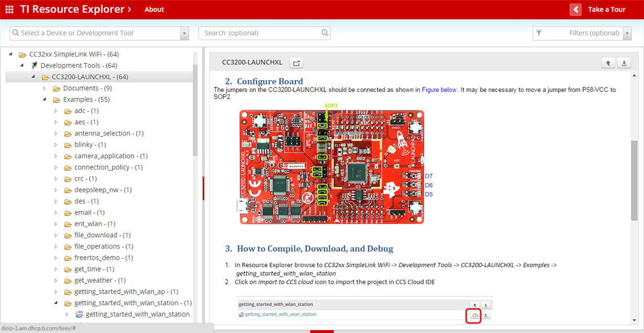
Task: Click folder icon of CC32xx SimpleLink WiFi
Action: coord(23,54)
